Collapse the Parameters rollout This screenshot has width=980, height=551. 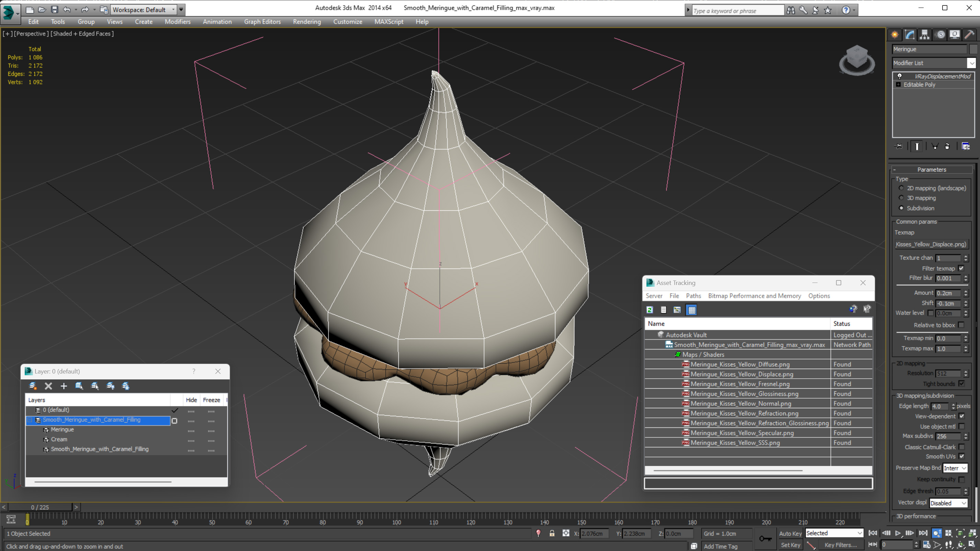pyautogui.click(x=931, y=170)
